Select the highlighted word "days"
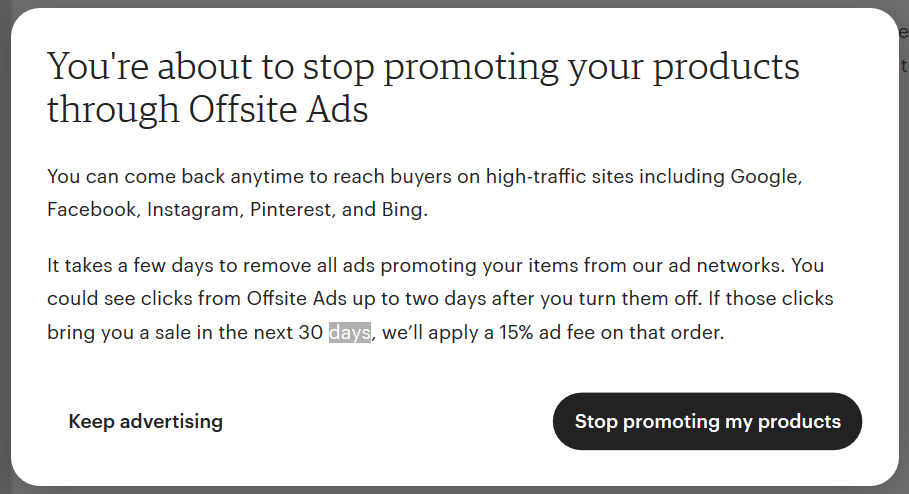The height and width of the screenshot is (494, 909). (x=350, y=333)
